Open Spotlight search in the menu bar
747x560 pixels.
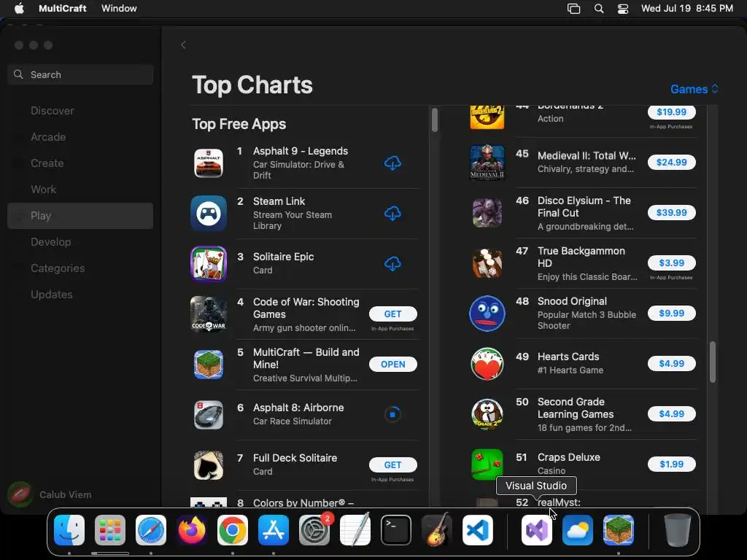pos(599,9)
